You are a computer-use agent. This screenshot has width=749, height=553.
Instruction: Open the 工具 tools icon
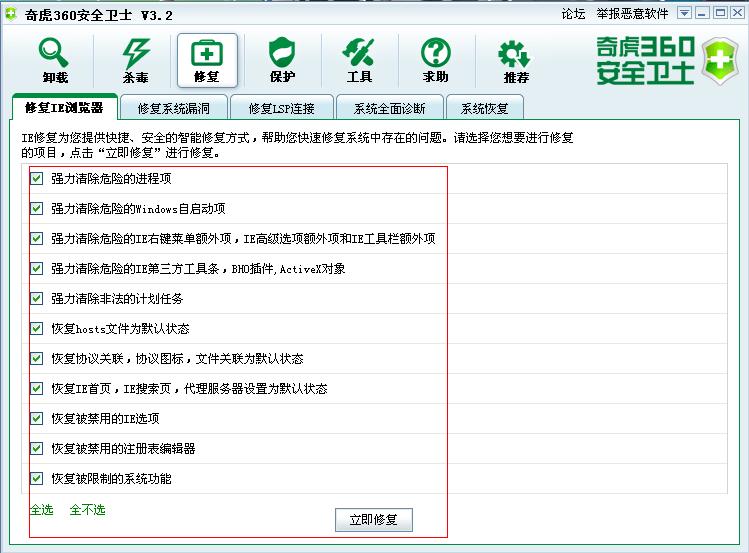(359, 60)
